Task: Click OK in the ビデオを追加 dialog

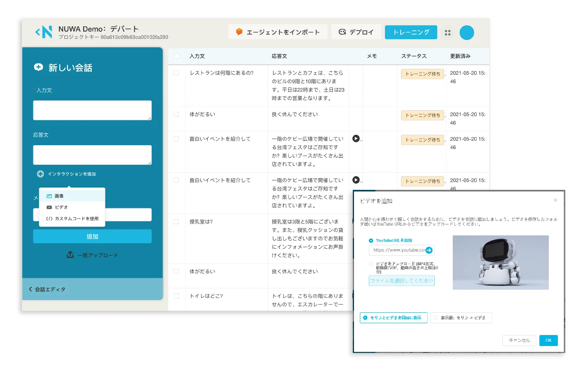Action: coord(548,340)
